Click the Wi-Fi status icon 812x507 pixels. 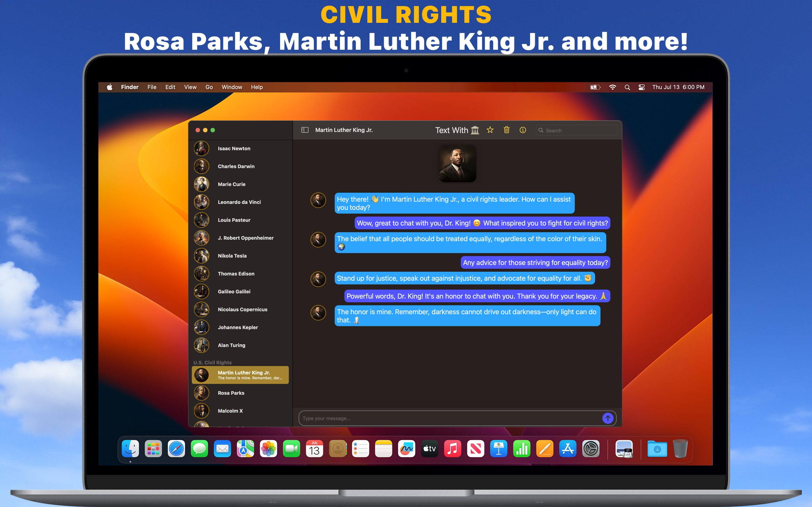(x=612, y=87)
